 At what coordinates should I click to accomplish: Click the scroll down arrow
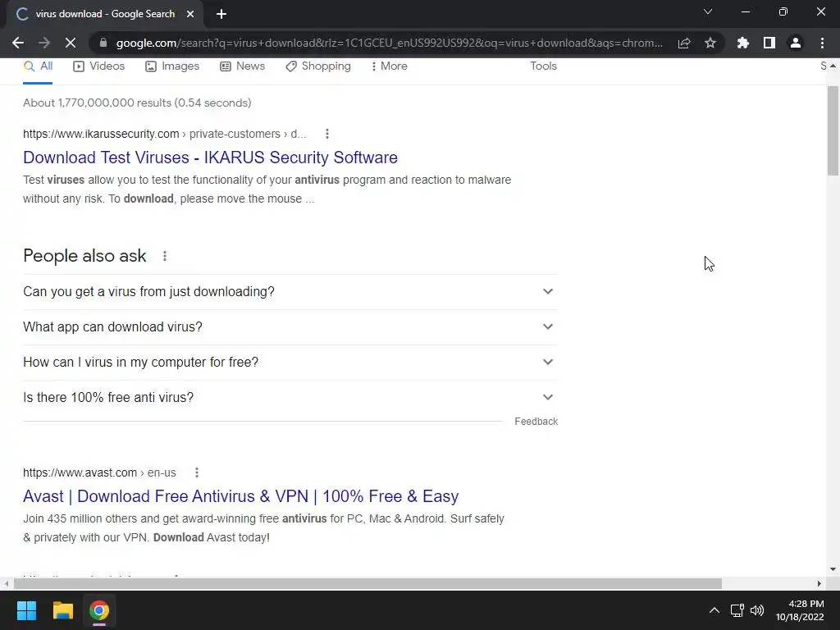[833, 569]
